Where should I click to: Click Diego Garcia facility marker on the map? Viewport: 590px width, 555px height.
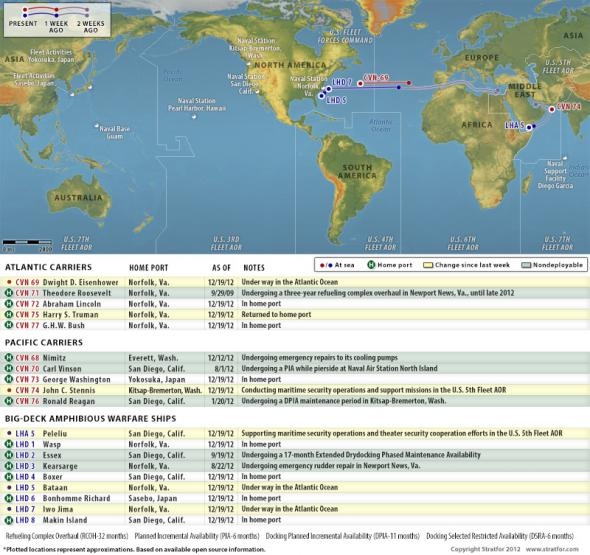tap(564, 158)
